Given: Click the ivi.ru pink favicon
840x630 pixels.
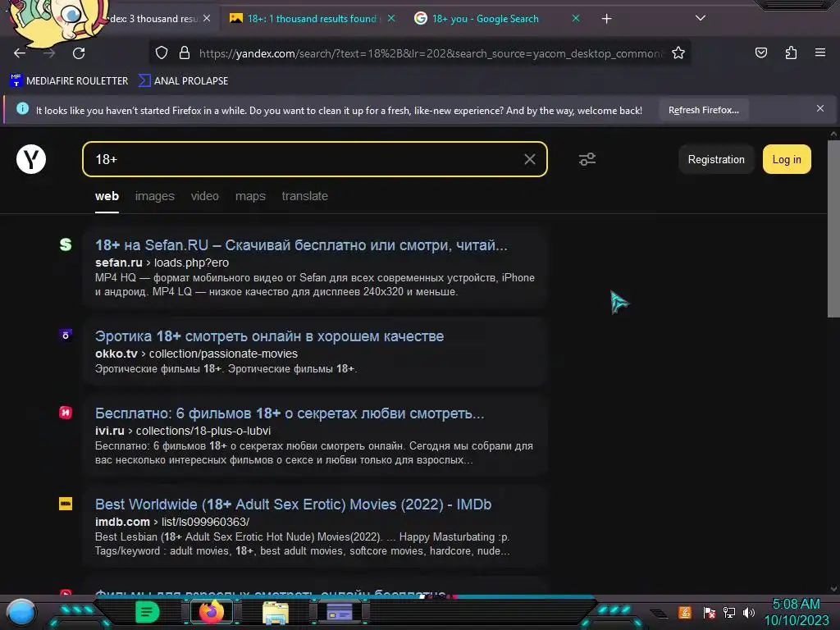Looking at the screenshot, I should click(x=66, y=413).
